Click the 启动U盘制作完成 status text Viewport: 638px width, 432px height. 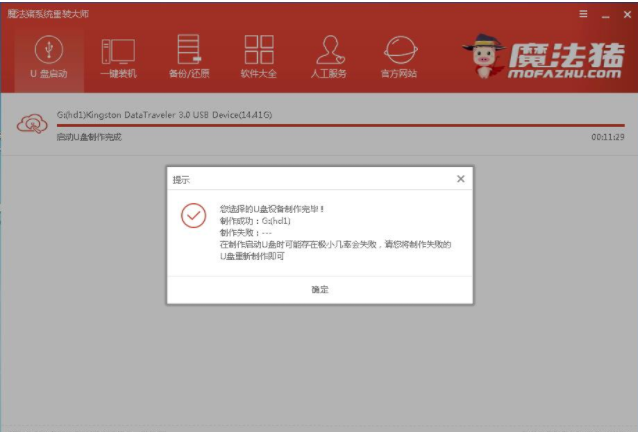tap(89, 137)
